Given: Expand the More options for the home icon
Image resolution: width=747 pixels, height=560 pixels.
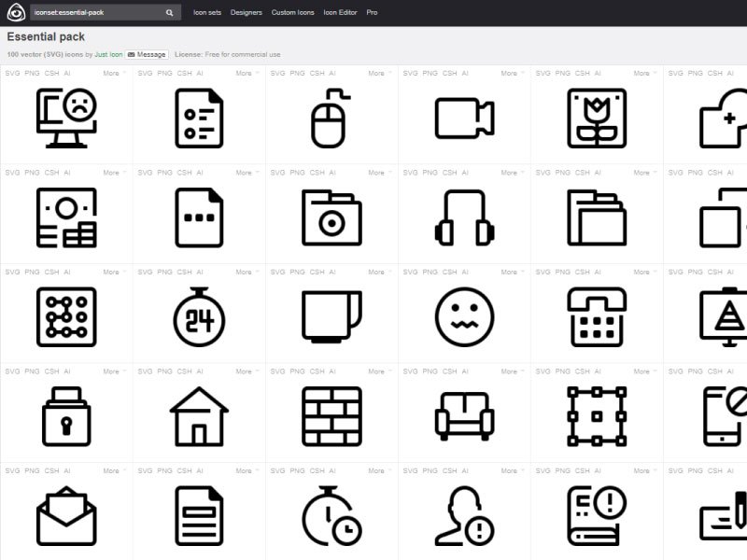Looking at the screenshot, I should tap(243, 371).
